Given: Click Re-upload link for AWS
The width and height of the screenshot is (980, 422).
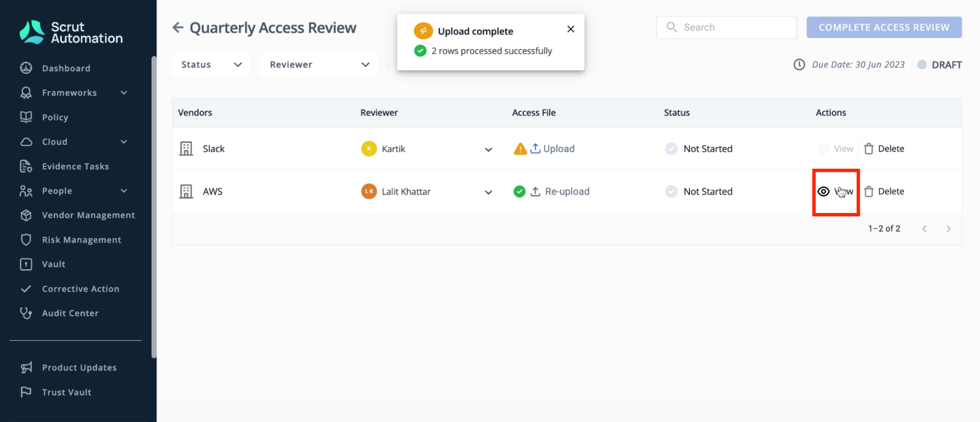Looking at the screenshot, I should coord(567,191).
